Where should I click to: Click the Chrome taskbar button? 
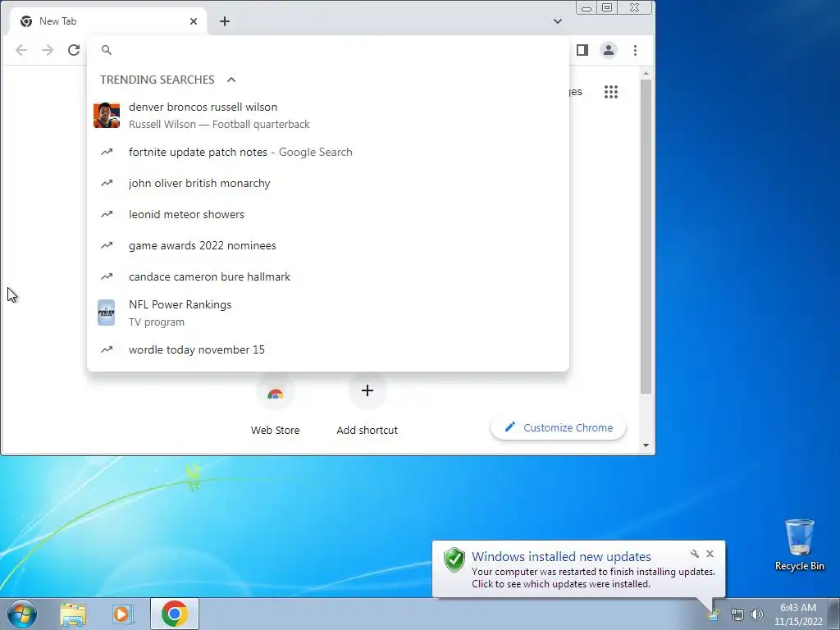[175, 614]
